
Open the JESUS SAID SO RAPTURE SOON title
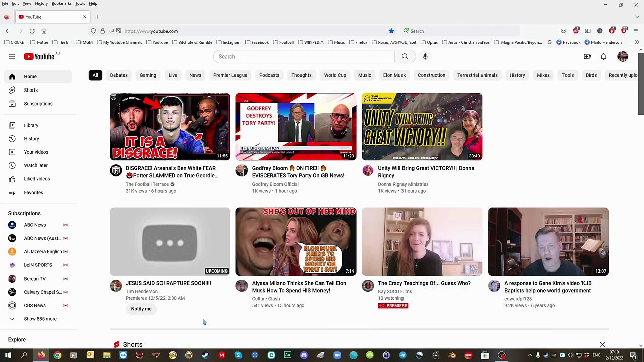pos(169,283)
